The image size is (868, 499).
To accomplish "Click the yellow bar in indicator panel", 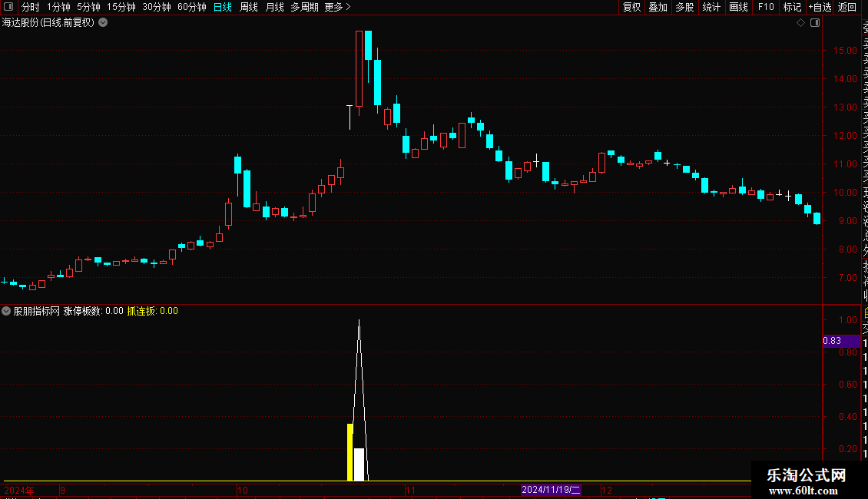I will click(x=350, y=452).
